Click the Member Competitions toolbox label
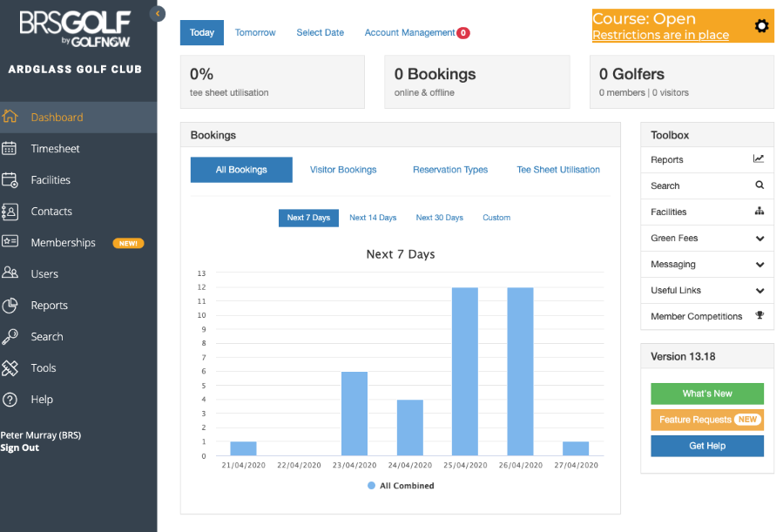783x532 pixels. 696,316
